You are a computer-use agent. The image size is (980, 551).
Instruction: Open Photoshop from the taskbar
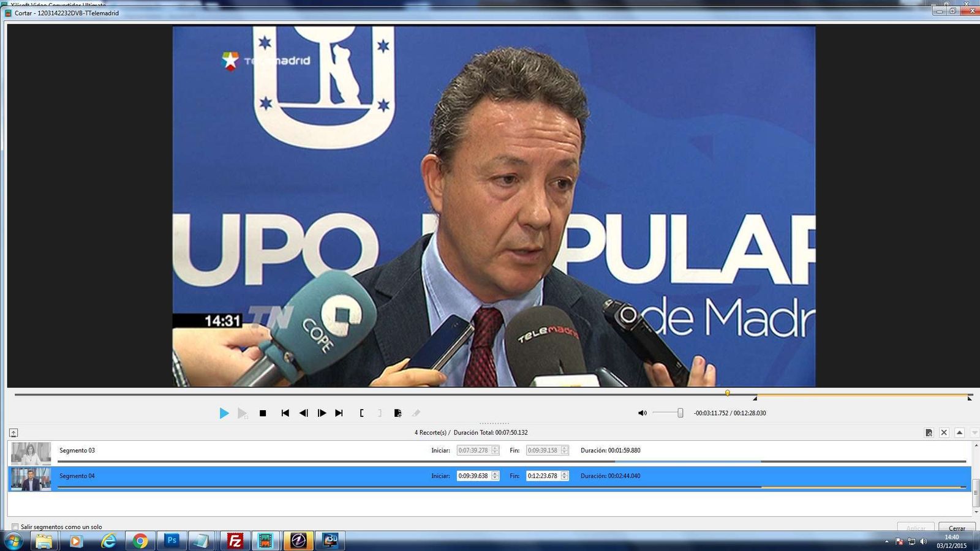pos(172,541)
